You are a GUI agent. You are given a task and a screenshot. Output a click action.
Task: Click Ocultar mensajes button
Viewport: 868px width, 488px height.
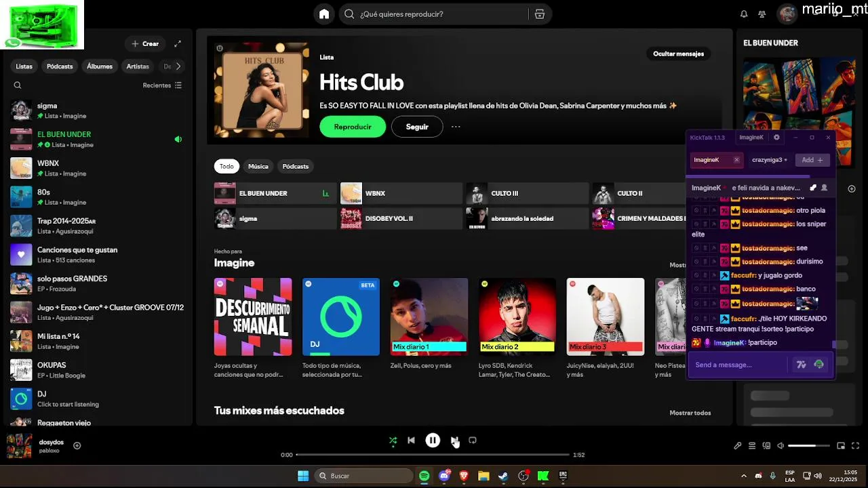point(678,54)
